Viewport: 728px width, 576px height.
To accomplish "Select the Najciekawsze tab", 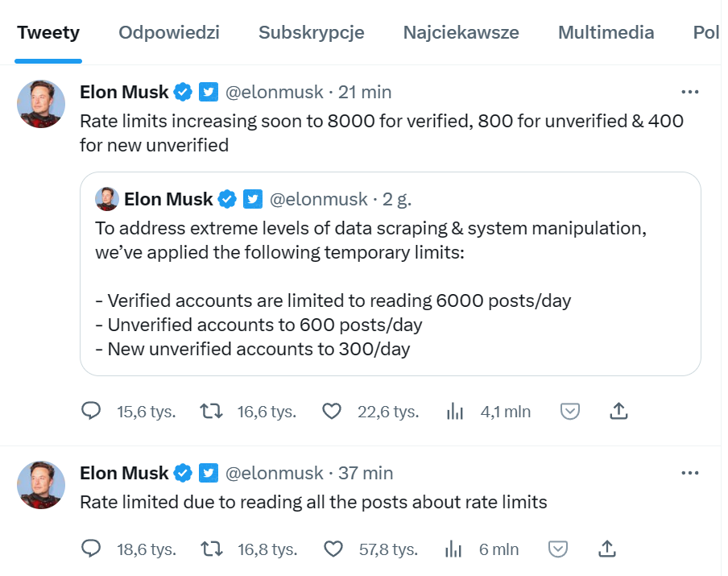I will pyautogui.click(x=461, y=33).
